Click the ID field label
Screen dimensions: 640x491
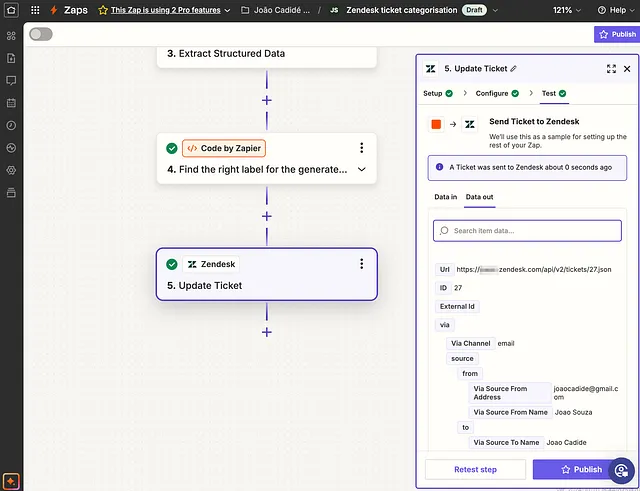click(443, 288)
